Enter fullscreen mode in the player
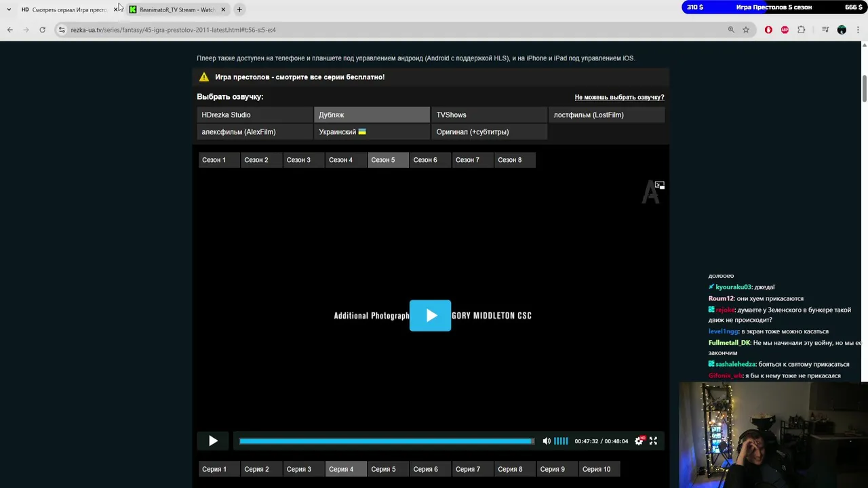This screenshot has width=868, height=488. (653, 441)
